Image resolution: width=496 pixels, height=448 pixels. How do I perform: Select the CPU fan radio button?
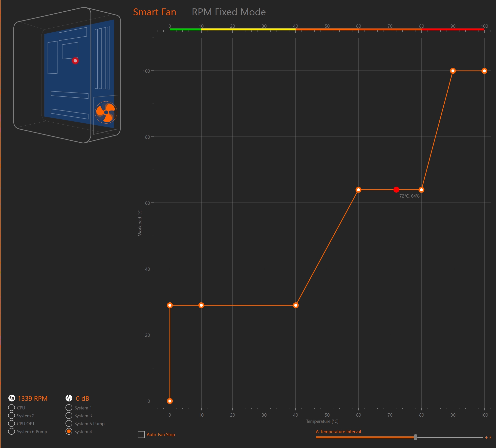(x=12, y=408)
